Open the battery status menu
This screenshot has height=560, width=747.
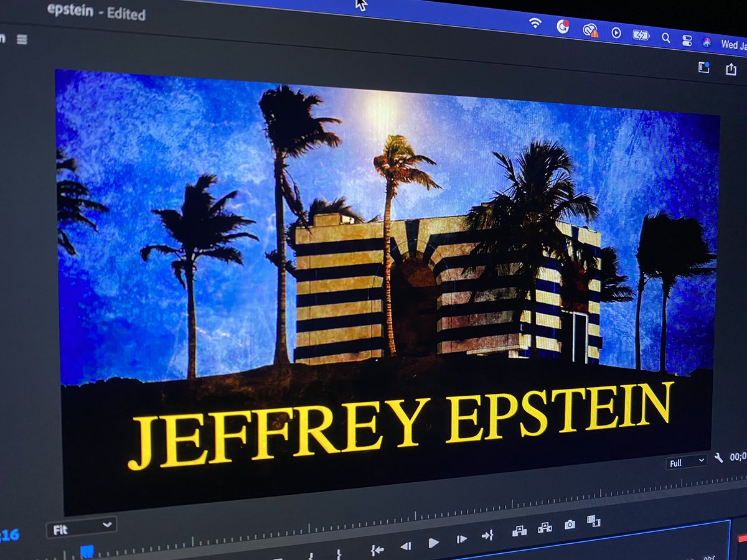[x=641, y=35]
